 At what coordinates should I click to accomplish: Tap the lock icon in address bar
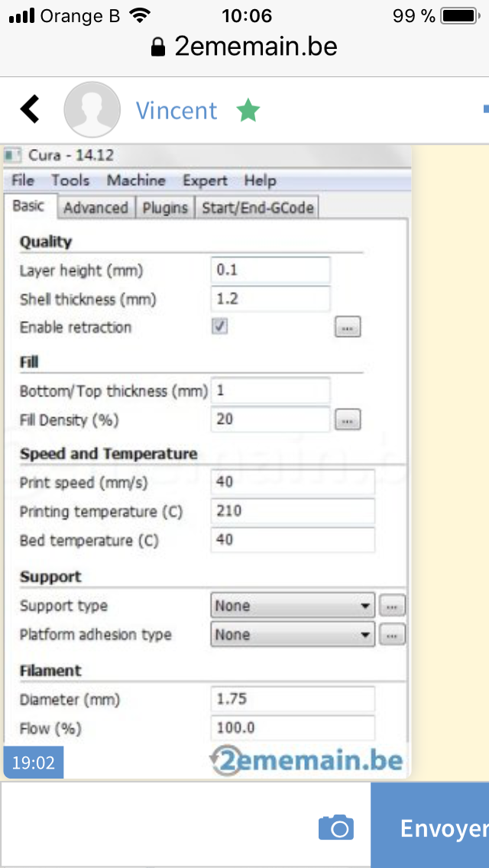[x=158, y=47]
